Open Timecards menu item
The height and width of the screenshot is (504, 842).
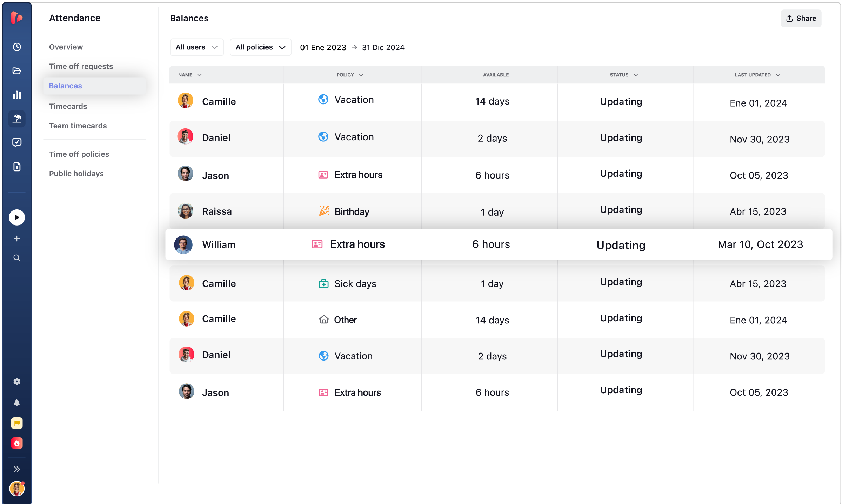[68, 106]
